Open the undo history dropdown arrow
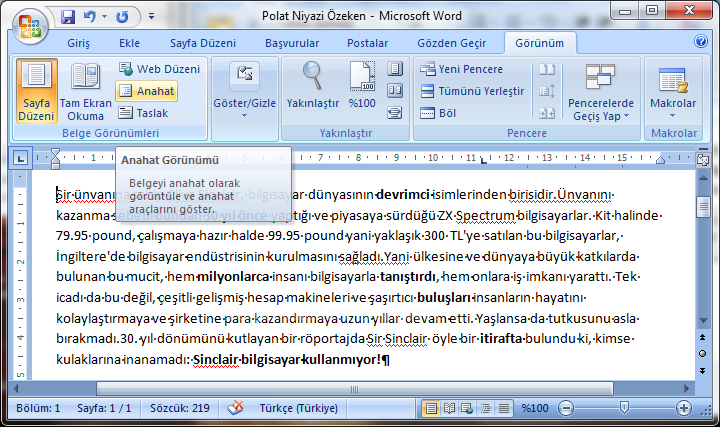This screenshot has height=427, width=720. (x=104, y=17)
